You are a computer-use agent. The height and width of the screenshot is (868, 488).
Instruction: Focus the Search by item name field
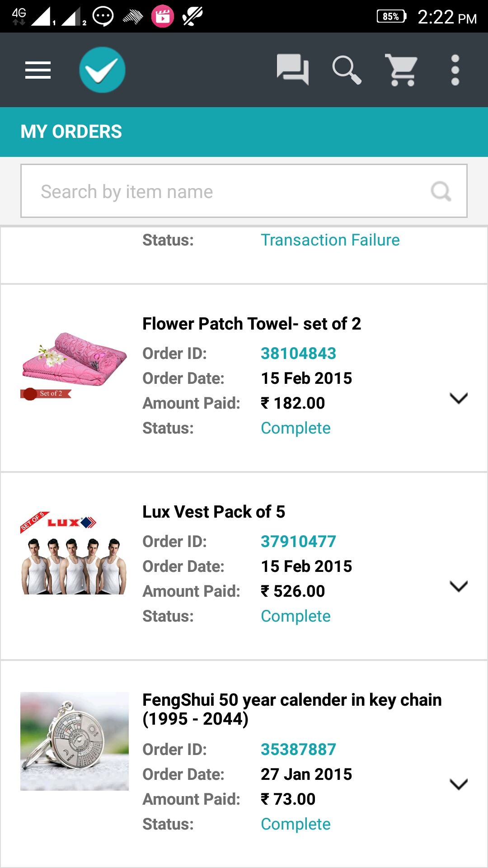point(226,191)
